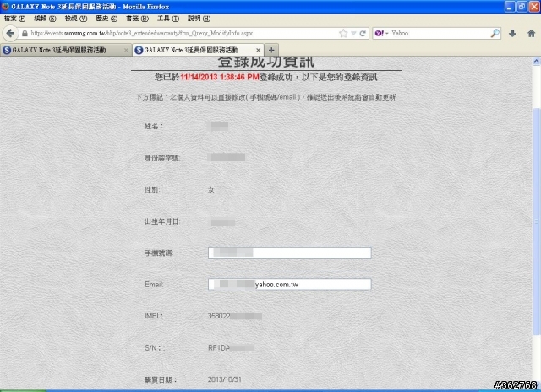Image resolution: width=541 pixels, height=392 pixels.
Task: Close the first GALAXY Note 3 tab
Action: click(126, 51)
